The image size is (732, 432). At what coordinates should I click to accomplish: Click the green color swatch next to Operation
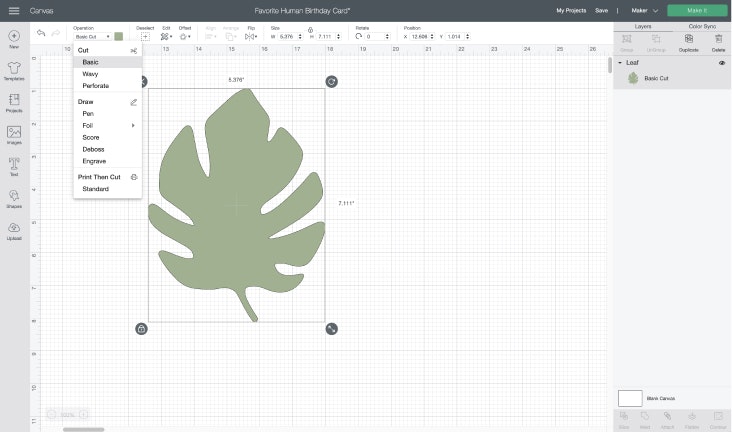click(119, 36)
